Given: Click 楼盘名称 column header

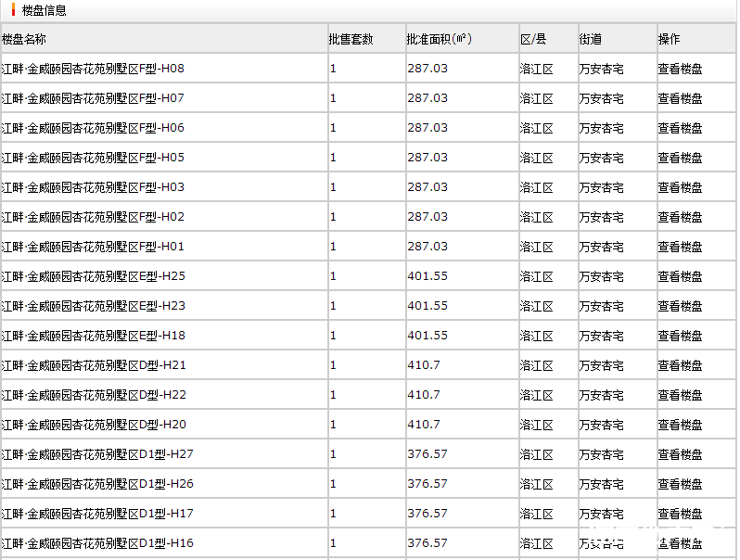Looking at the screenshot, I should 23,39.
